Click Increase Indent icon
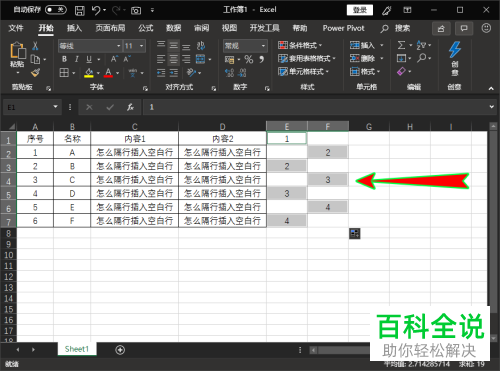The image size is (500, 371). pos(174,73)
